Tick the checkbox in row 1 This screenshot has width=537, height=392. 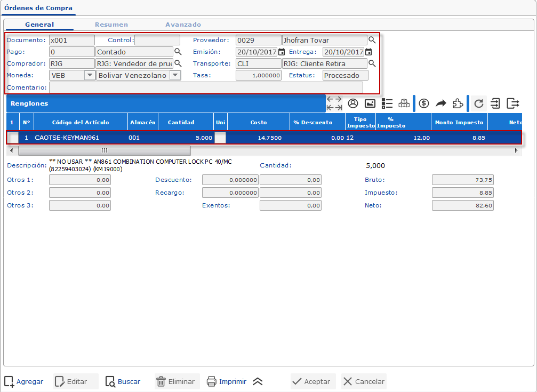(x=13, y=138)
